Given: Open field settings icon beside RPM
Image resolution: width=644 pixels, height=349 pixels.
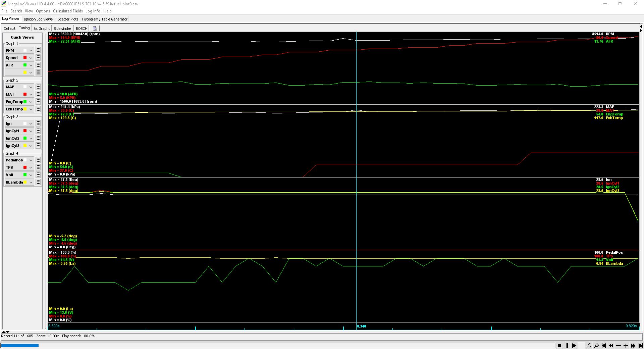Looking at the screenshot, I should (38, 50).
